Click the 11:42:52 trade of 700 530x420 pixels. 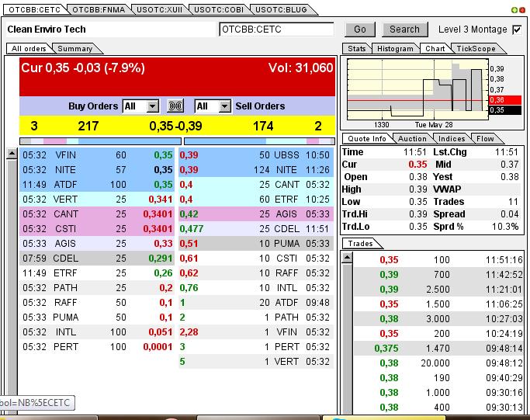point(438,275)
